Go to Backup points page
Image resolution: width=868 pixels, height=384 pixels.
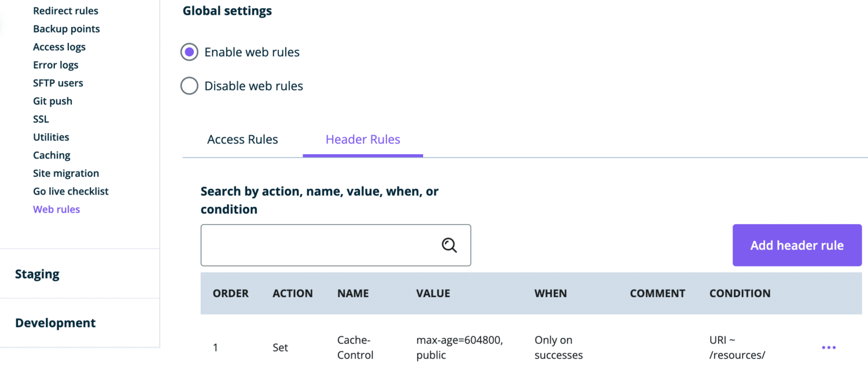[67, 29]
